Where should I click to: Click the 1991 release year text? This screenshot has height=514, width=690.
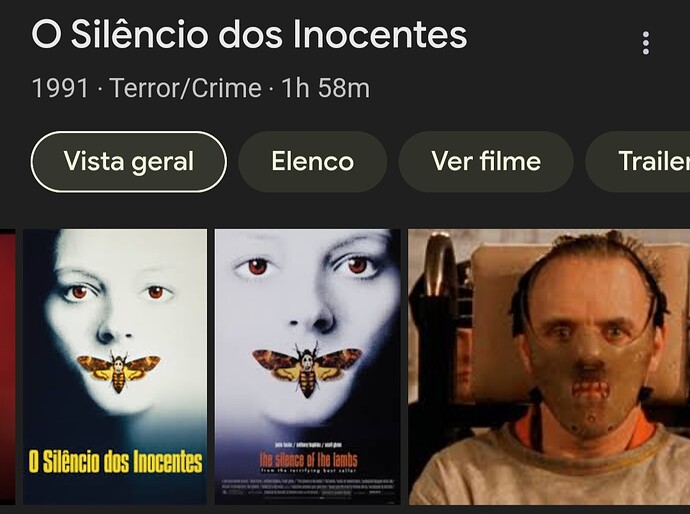(61, 88)
